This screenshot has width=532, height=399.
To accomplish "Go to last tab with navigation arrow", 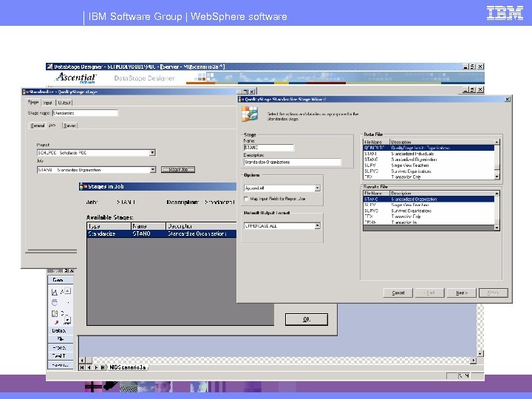I will tap(103, 367).
